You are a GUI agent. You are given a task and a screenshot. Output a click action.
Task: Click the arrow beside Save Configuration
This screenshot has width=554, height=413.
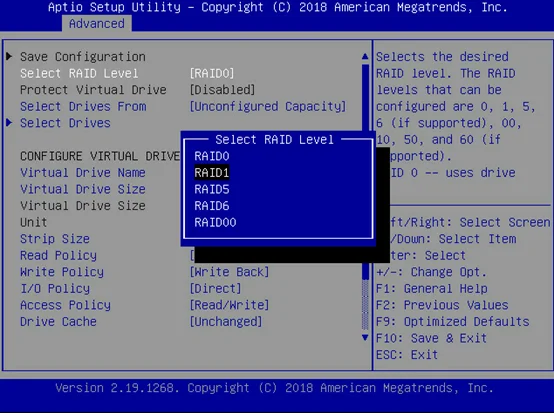(x=10, y=56)
